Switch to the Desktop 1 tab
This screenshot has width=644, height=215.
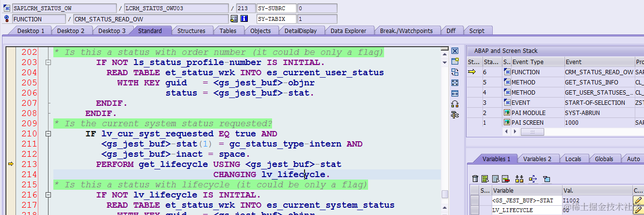tap(31, 31)
